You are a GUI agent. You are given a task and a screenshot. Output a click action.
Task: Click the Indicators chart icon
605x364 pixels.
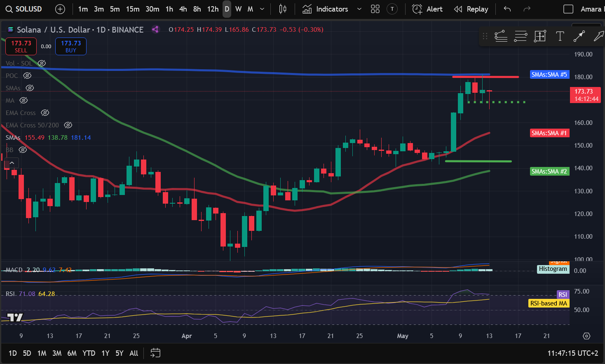coord(307,9)
